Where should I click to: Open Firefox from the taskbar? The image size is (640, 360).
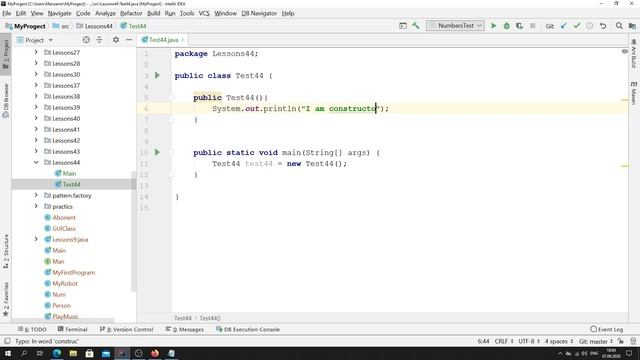[x=155, y=353]
